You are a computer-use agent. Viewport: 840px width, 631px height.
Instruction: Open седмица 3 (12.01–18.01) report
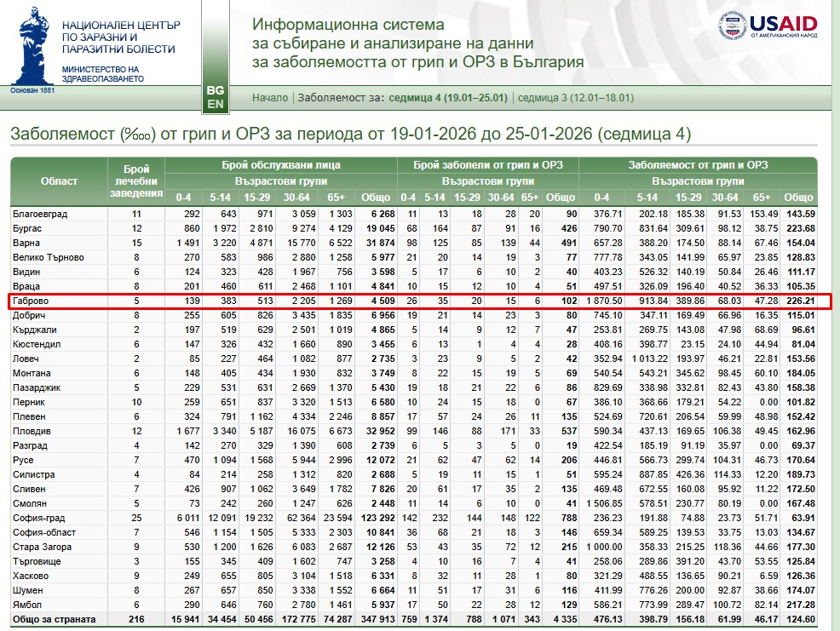[x=575, y=98]
